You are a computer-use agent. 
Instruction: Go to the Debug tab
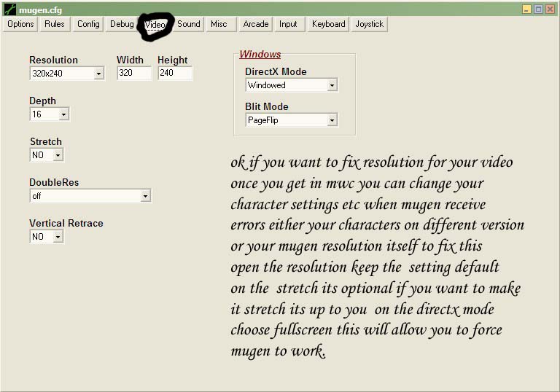[122, 24]
